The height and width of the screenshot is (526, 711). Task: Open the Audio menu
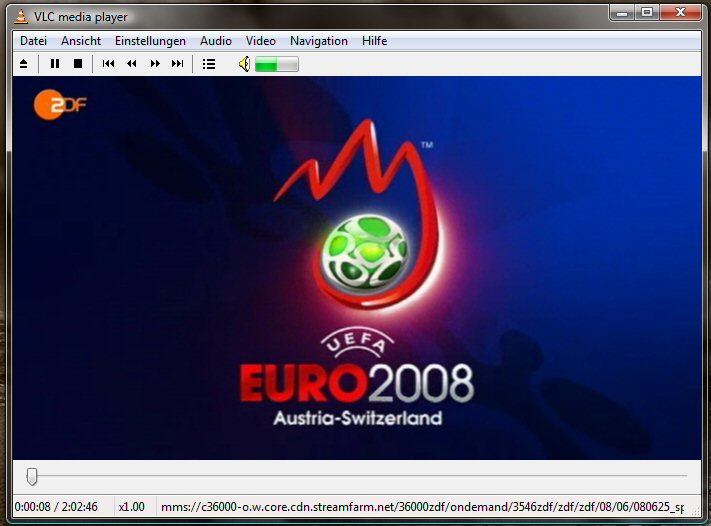[x=216, y=41]
